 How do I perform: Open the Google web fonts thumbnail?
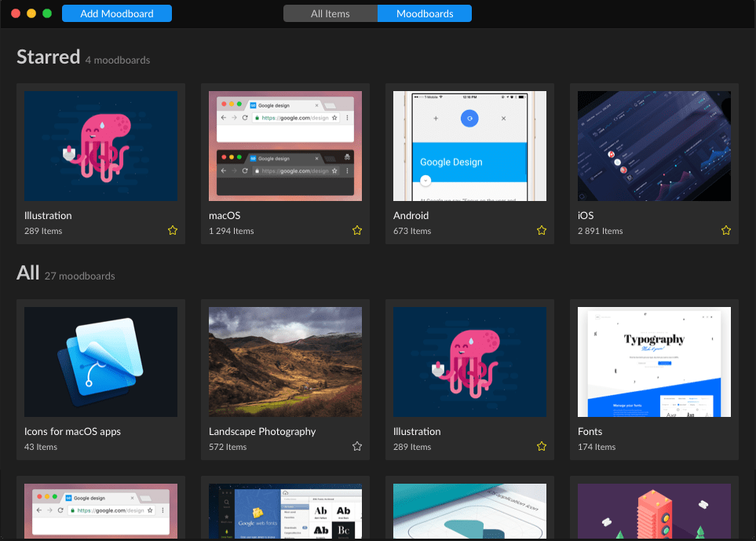[x=286, y=511]
